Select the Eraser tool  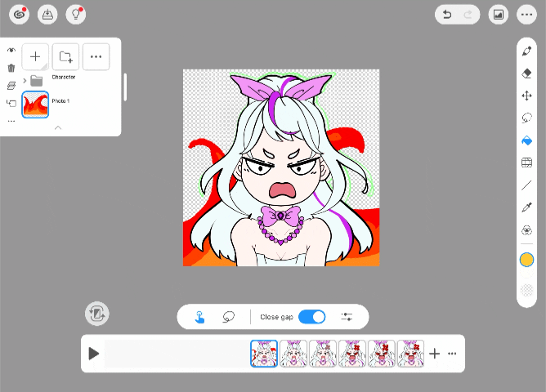(x=527, y=73)
